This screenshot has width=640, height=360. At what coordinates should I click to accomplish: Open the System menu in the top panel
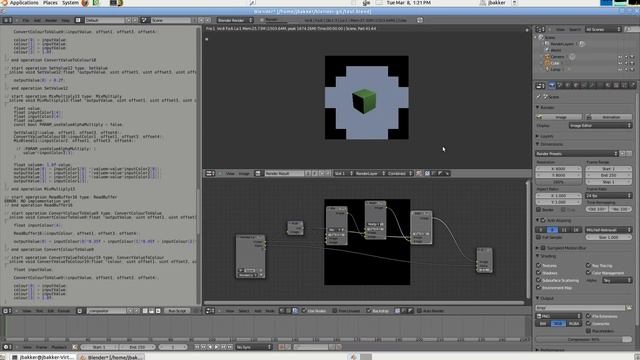click(x=70, y=3)
